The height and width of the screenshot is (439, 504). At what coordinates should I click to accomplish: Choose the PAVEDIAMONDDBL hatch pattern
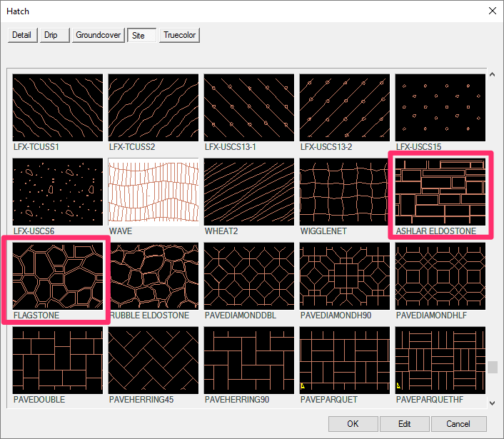click(x=249, y=276)
